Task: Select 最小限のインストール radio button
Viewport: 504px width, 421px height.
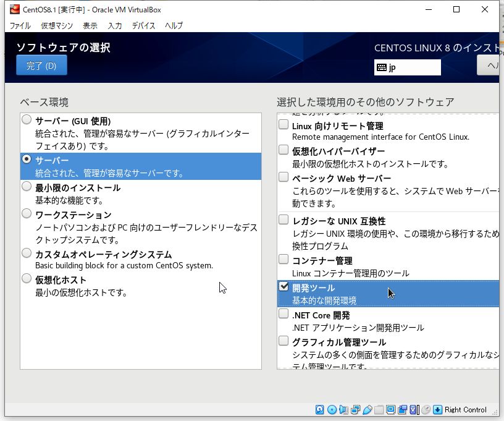Action: [27, 186]
